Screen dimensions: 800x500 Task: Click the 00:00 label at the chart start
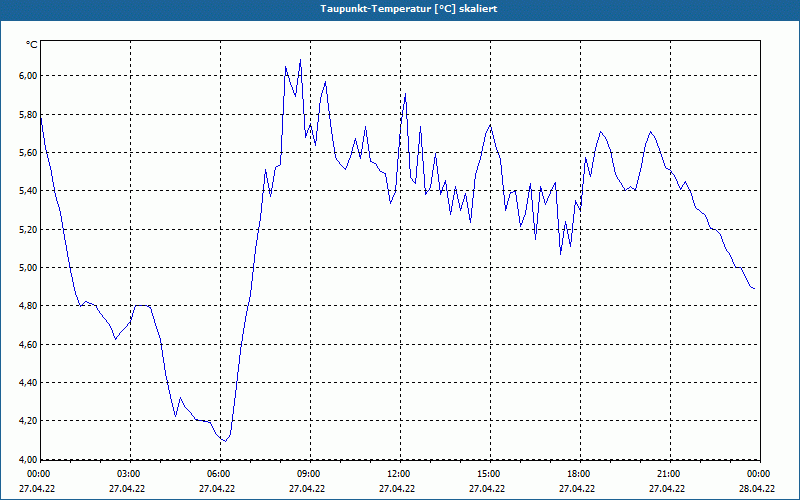(x=38, y=474)
